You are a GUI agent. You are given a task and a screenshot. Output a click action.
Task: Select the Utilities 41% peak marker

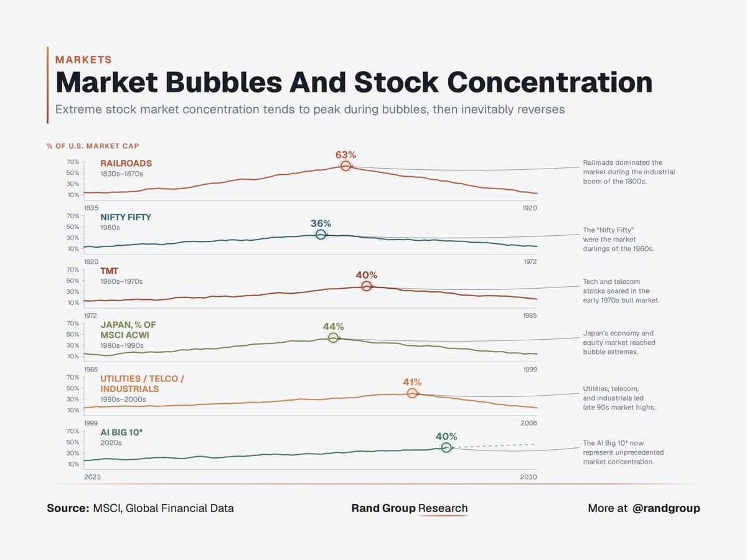[412, 393]
